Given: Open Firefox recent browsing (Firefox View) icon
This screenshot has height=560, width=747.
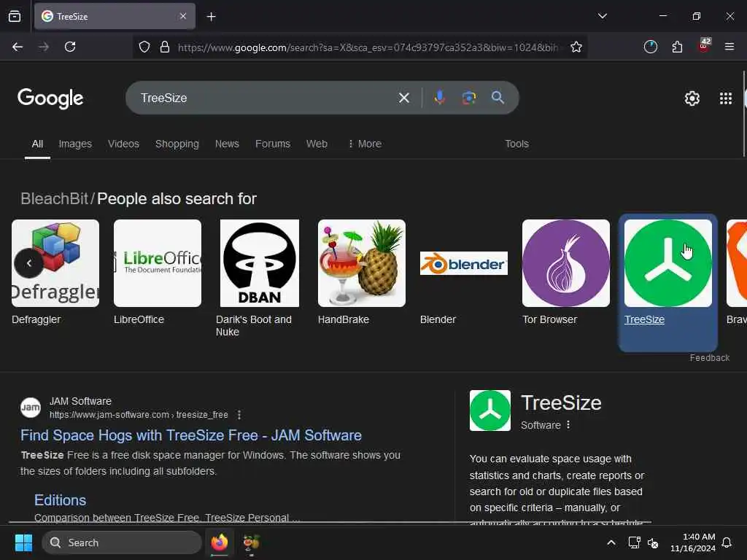Looking at the screenshot, I should (x=15, y=16).
